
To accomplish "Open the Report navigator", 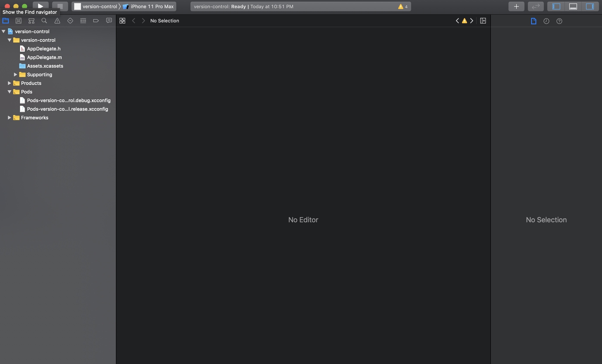I will [109, 21].
